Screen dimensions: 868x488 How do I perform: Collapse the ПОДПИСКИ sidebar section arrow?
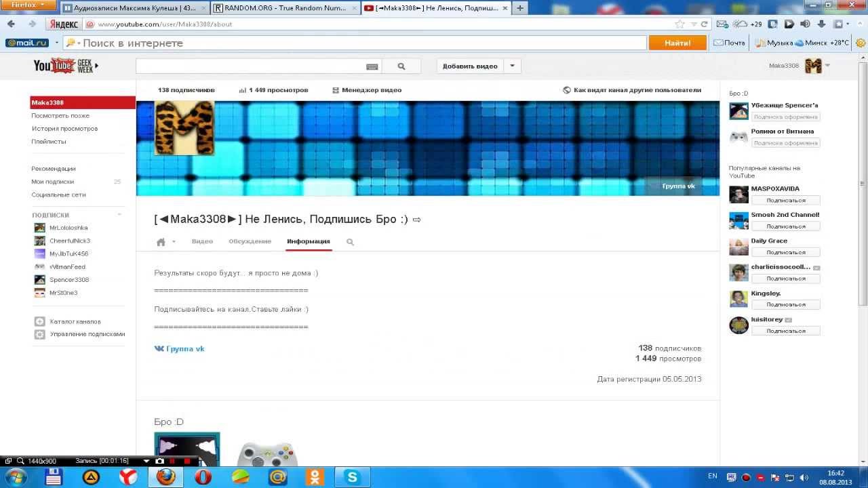119,215
